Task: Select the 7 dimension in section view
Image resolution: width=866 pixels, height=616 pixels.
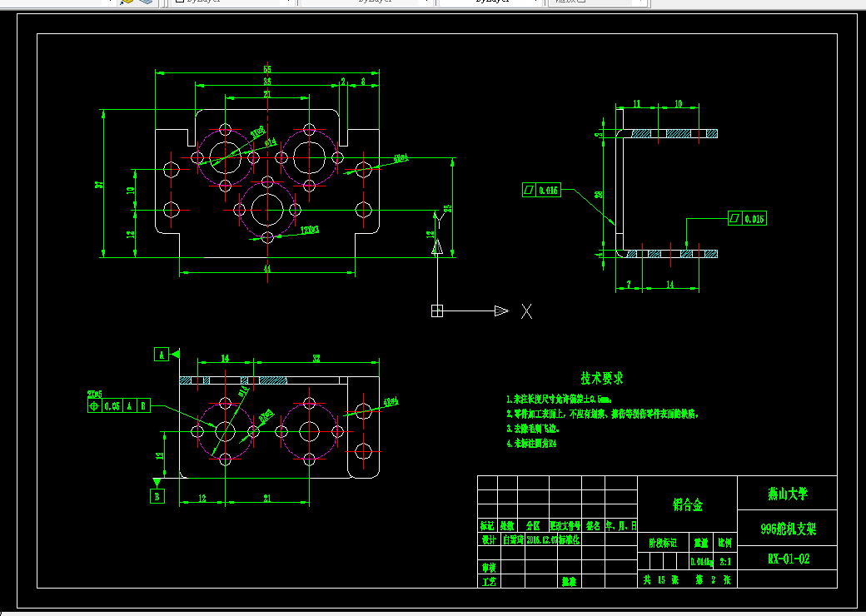Action: click(x=629, y=285)
